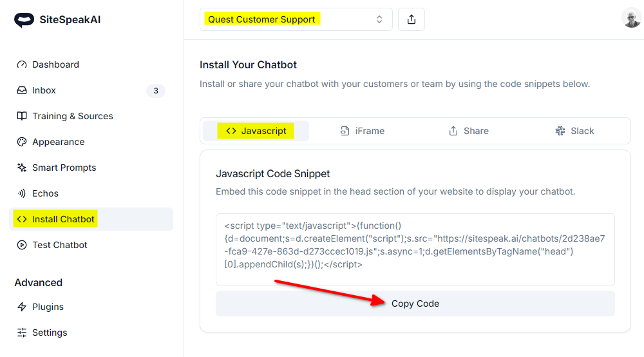The height and width of the screenshot is (357, 644).
Task: Click the Smart Prompts sparkle icon
Action: (x=22, y=168)
